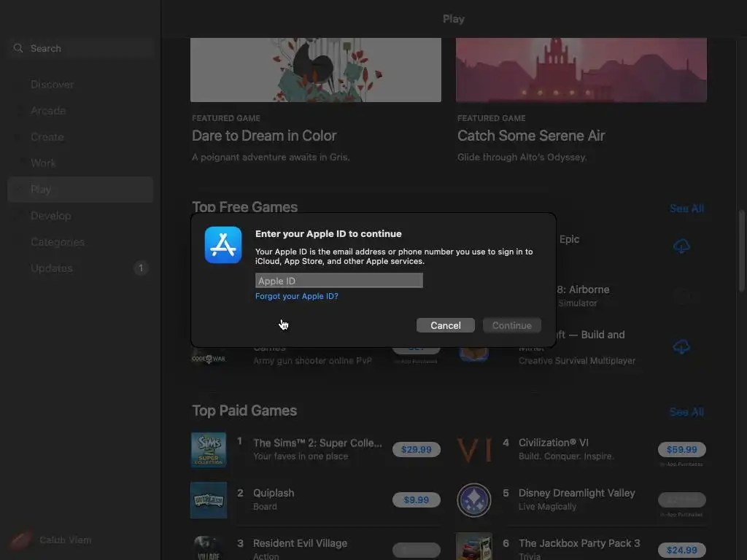Click the cloud download icon next to Epic

point(681,246)
